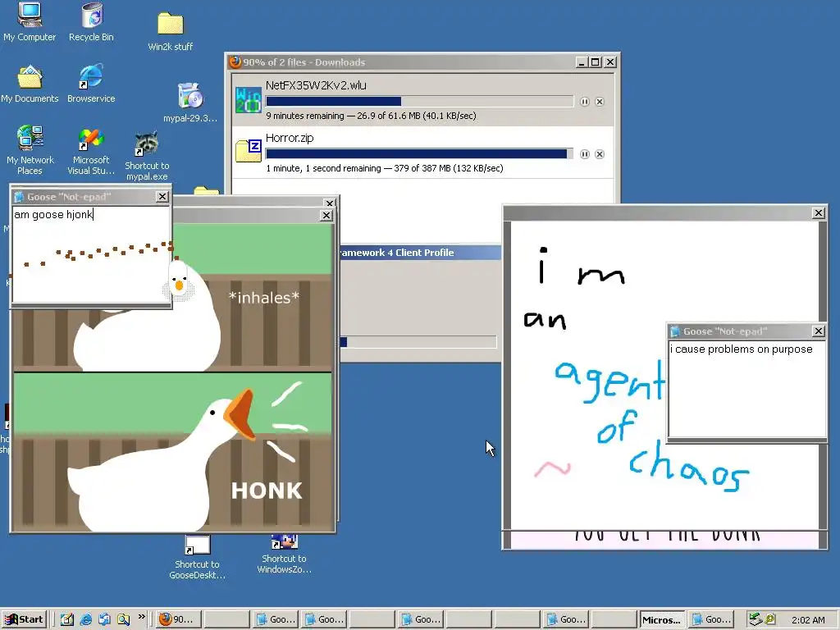
Task: Select the Shortcut to WindowsZo icon
Action: 284,555
